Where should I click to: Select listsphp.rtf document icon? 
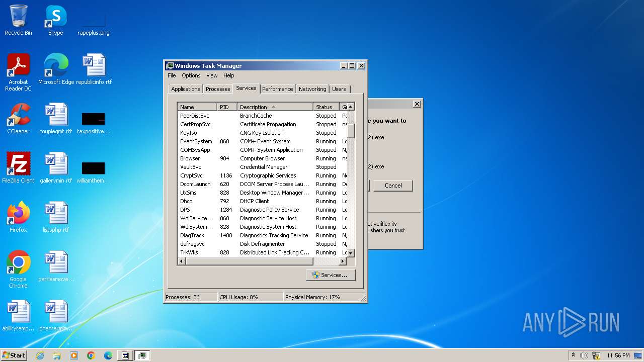pos(56,217)
